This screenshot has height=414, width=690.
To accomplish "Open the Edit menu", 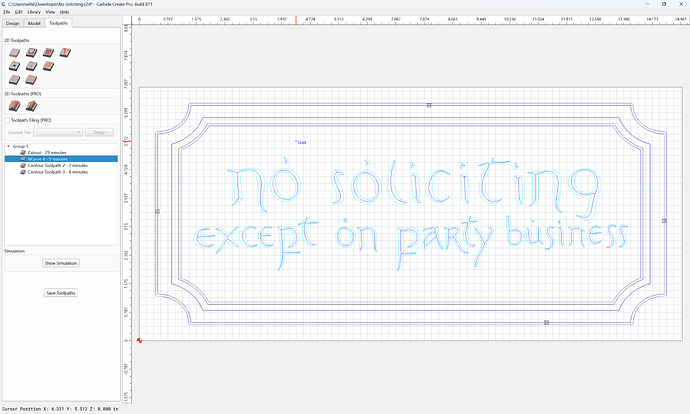I will [x=18, y=12].
